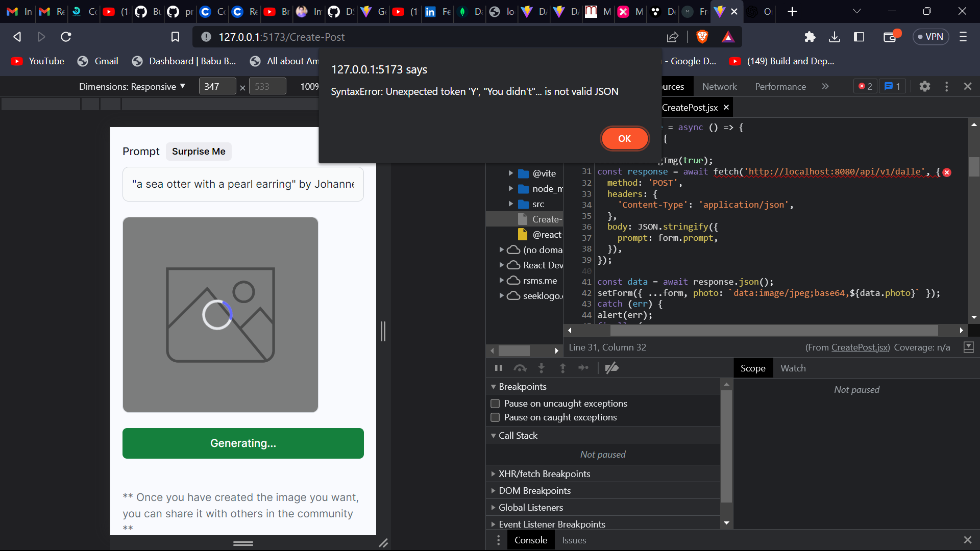Collapse the Call Stack section

[493, 435]
